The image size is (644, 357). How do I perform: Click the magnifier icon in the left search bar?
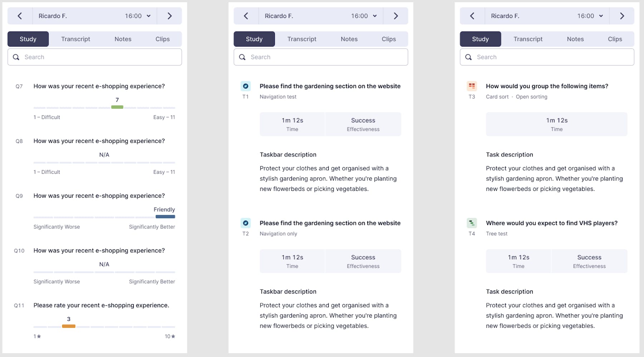[x=16, y=57]
